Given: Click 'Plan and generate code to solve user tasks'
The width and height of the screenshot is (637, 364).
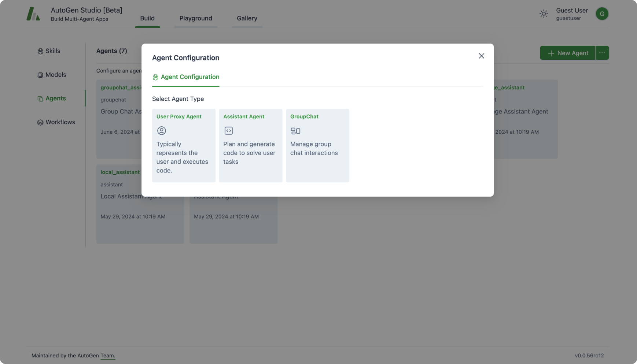Looking at the screenshot, I should tap(249, 153).
